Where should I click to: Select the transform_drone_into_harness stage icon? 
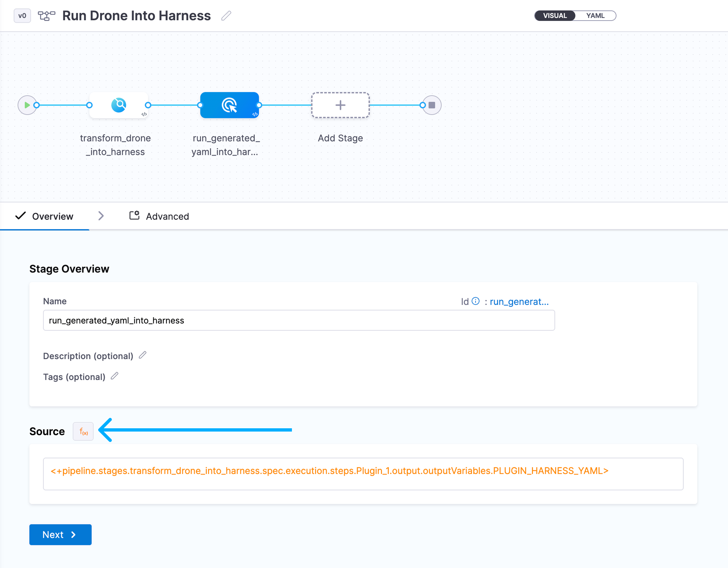point(119,105)
